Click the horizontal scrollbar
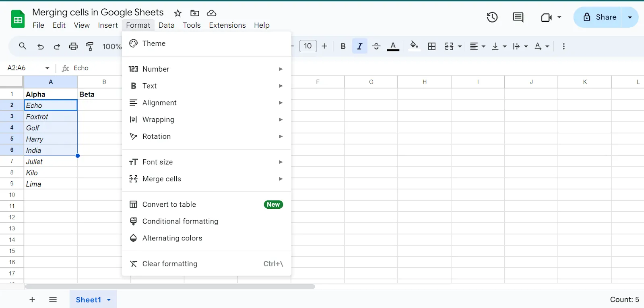Viewport: 644px width, 308px height. click(x=170, y=287)
